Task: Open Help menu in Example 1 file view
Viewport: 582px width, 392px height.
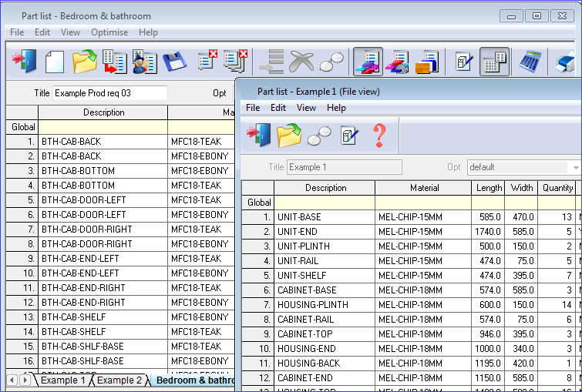Action: click(x=336, y=108)
